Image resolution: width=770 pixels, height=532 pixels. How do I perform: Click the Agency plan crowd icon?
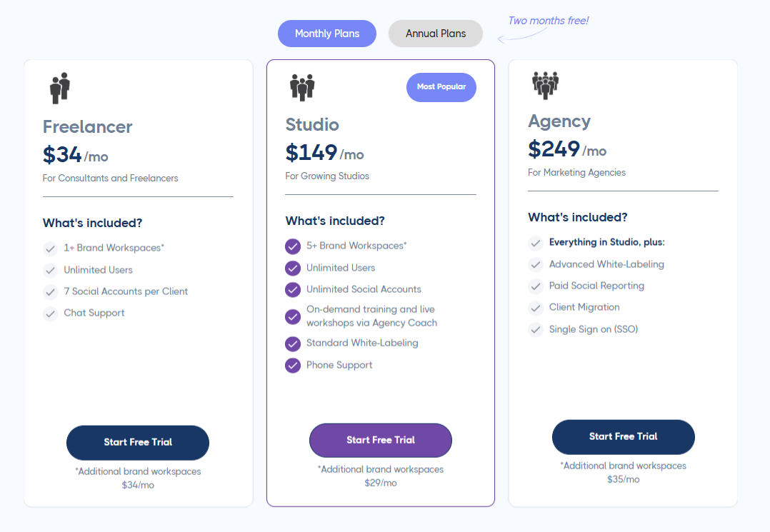545,84
